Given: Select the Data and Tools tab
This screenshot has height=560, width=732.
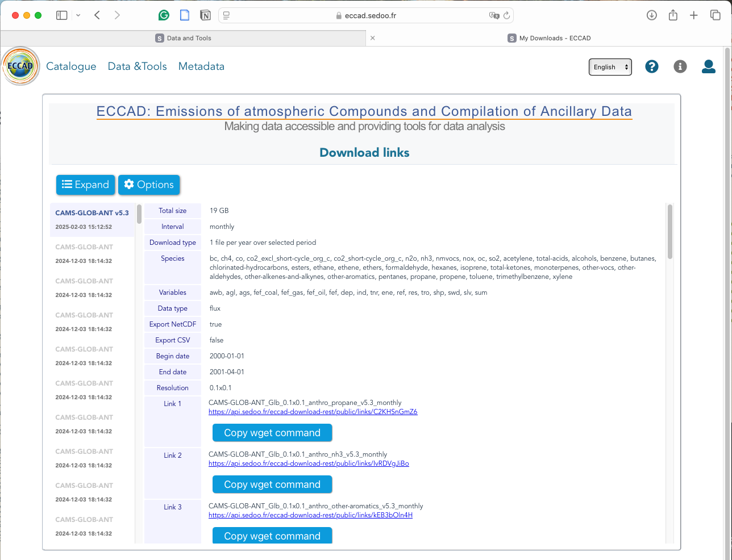Looking at the screenshot, I should 183,38.
